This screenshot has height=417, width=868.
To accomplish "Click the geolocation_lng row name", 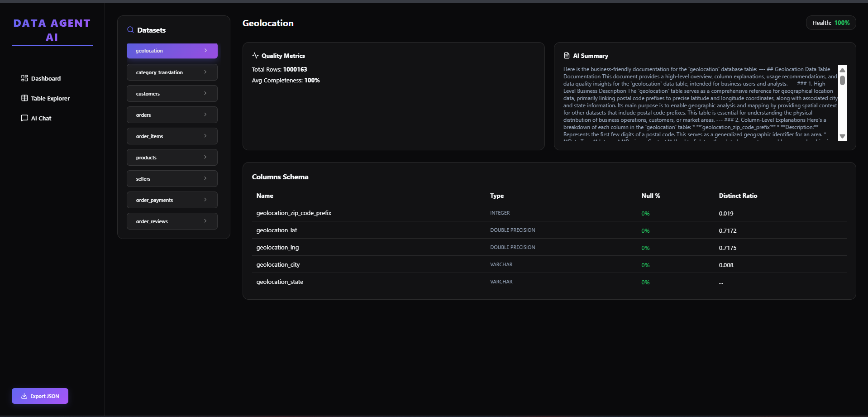I will (277, 247).
